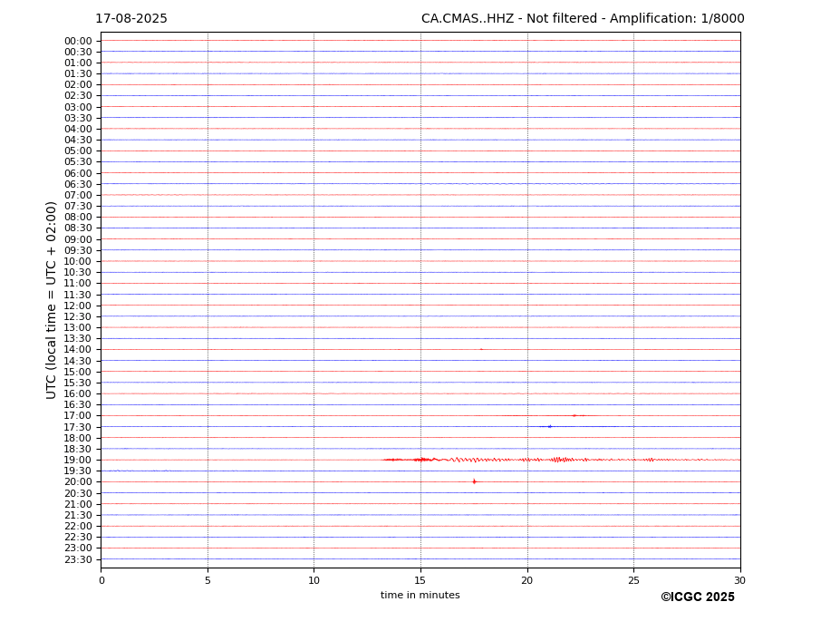Click the 08:30 time row label
The height and width of the screenshot is (631, 840).
coord(78,228)
